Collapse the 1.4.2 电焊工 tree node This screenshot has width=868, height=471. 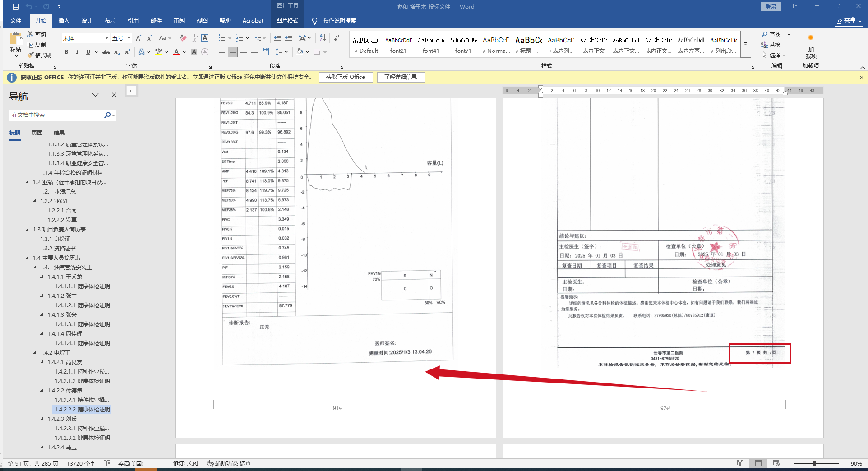pos(35,353)
